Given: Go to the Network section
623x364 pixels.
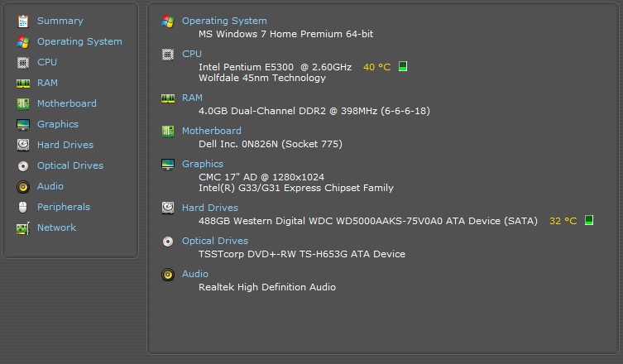Looking at the screenshot, I should click(56, 227).
